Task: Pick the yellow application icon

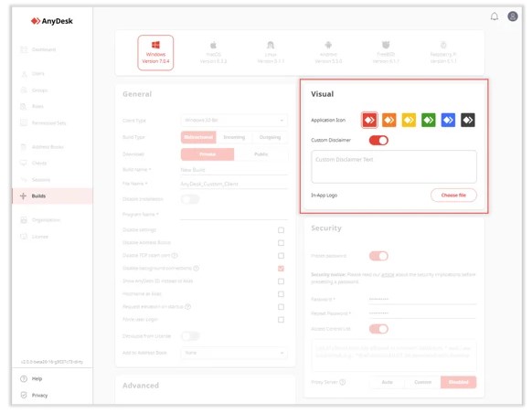Action: tap(409, 120)
